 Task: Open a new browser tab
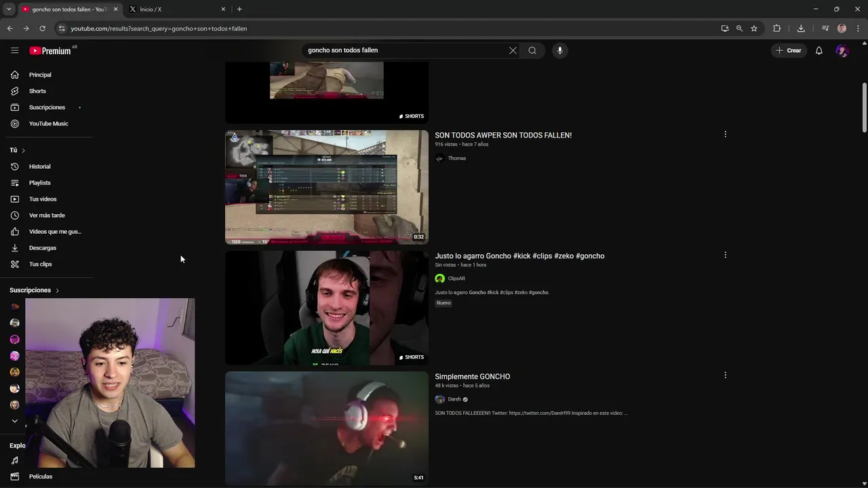point(239,9)
